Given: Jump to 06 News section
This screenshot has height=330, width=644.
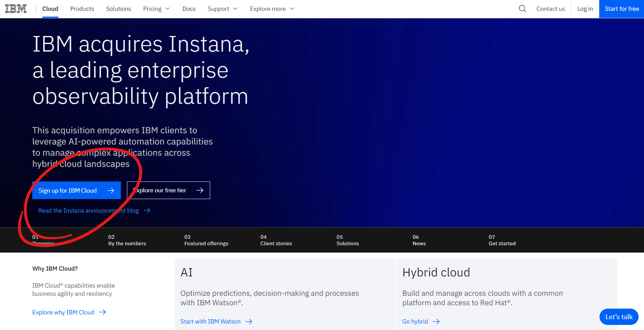Looking at the screenshot, I should (x=419, y=240).
